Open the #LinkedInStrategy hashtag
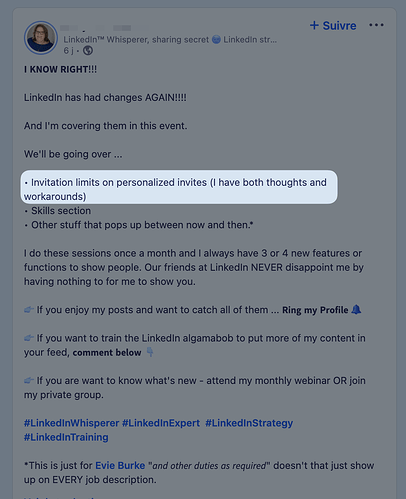The height and width of the screenshot is (499, 406). 249,423
